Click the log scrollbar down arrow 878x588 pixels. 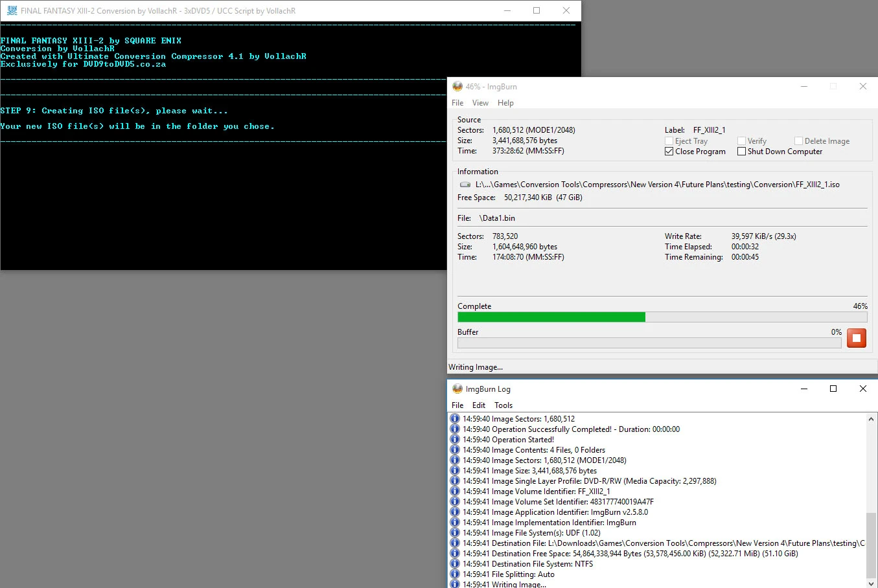pyautogui.click(x=872, y=583)
